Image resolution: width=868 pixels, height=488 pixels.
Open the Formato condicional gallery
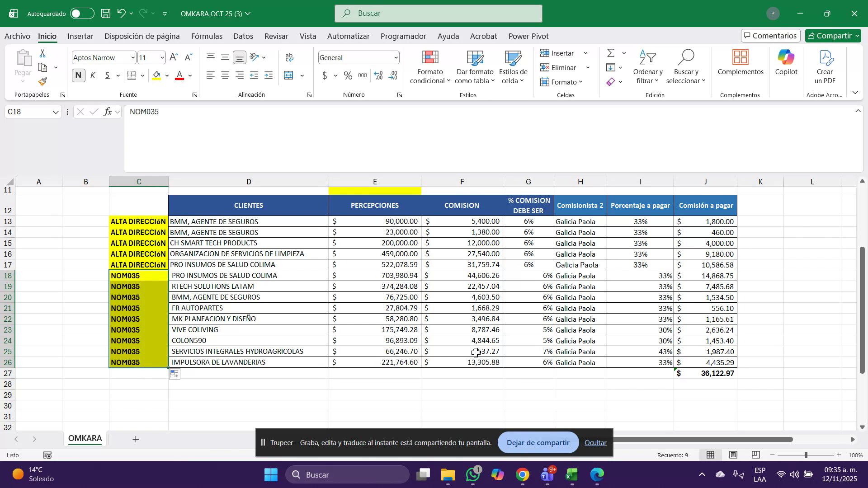429,67
